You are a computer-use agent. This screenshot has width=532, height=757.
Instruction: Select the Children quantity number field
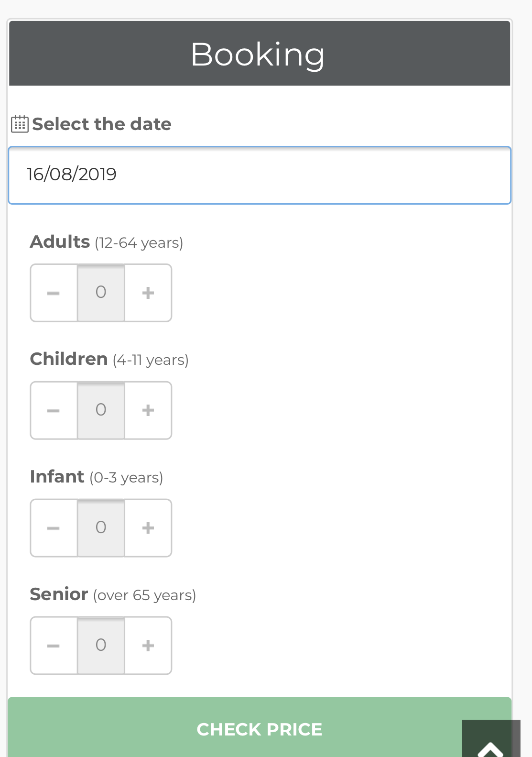pyautogui.click(x=101, y=410)
